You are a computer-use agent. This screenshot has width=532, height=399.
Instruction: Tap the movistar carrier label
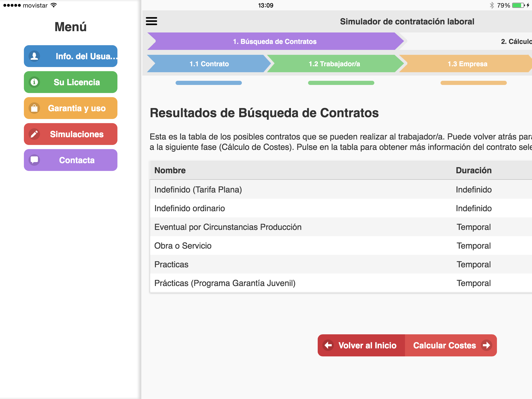[x=35, y=5]
